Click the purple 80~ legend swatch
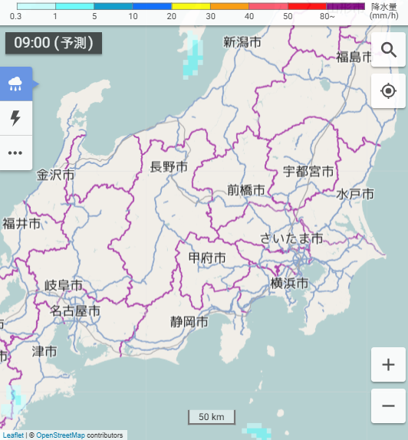This screenshot has height=440, width=408. tap(346, 6)
